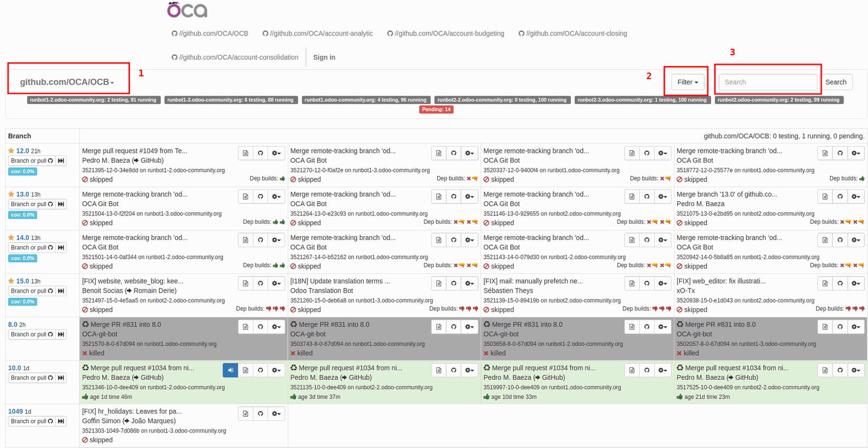868x448 pixels.
Task: Open gear menu for build 3521139-15-0-89419b
Action: click(662, 283)
